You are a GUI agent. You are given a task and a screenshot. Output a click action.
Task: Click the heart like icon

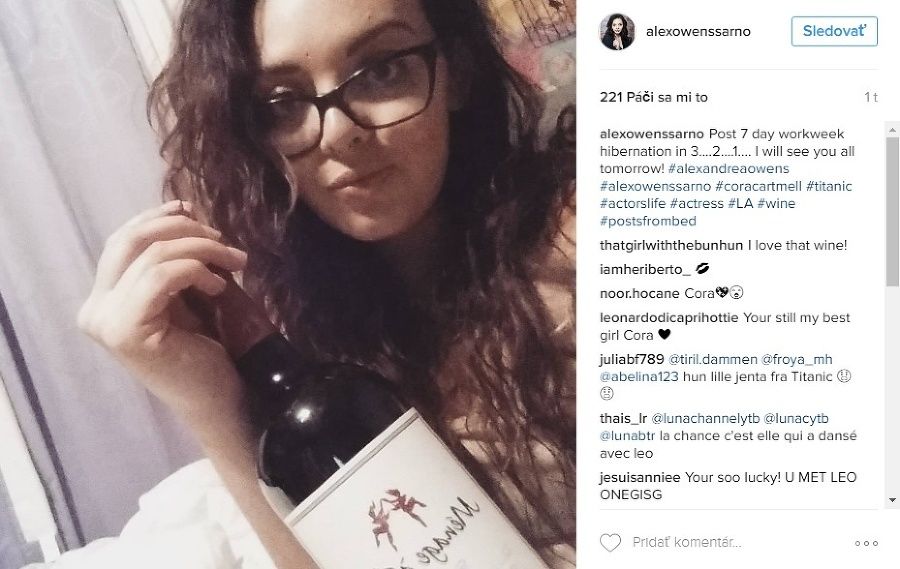tap(610, 543)
